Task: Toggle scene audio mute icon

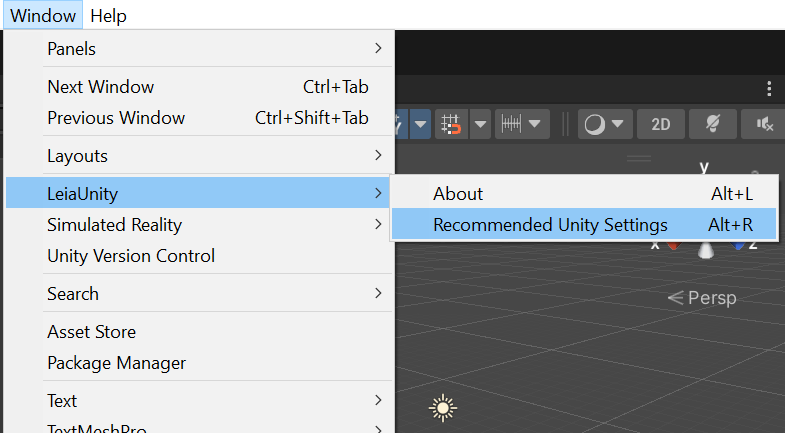Action: (764, 124)
